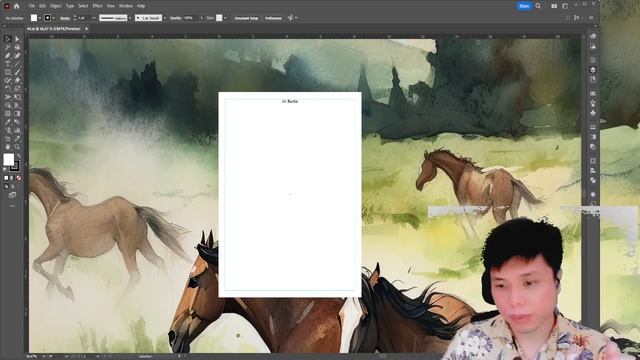Image resolution: width=640 pixels, height=360 pixels.
Task: Reset to default fill and stroke
Action: click(x=6, y=169)
